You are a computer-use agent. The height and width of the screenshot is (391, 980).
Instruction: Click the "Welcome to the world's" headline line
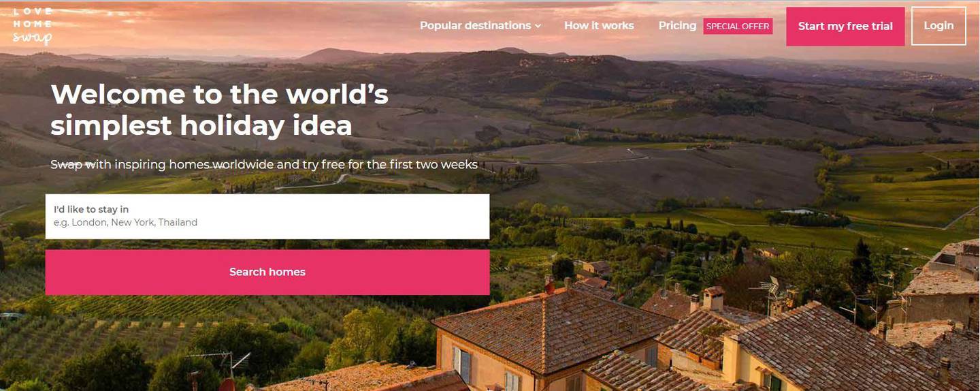(219, 94)
